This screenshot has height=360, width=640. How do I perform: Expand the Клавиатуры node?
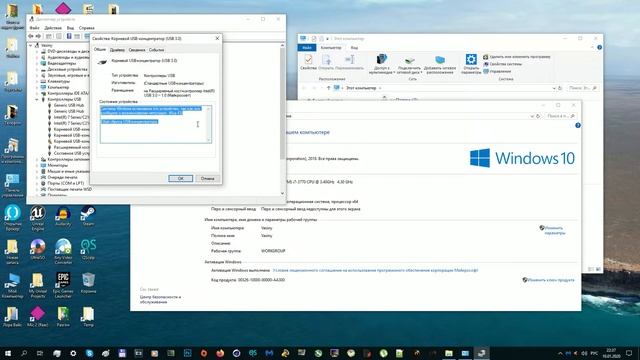click(x=37, y=81)
